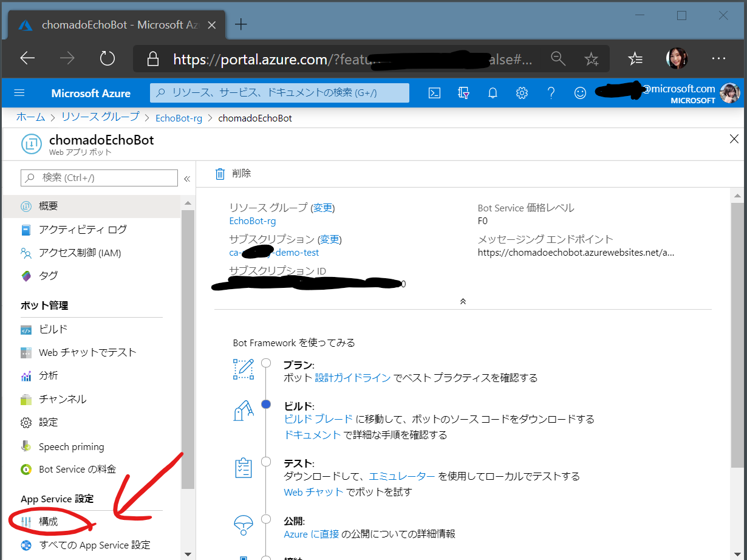Open Cloud Shell icon in header

click(x=434, y=93)
